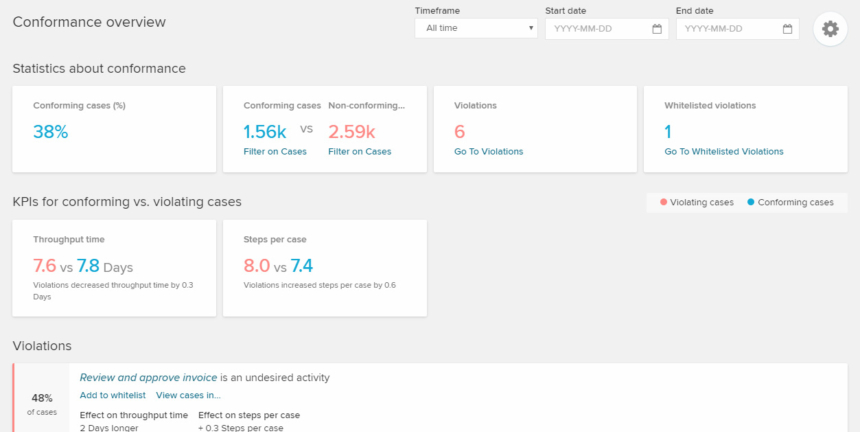Click the Start date input field

pyautogui.click(x=607, y=29)
